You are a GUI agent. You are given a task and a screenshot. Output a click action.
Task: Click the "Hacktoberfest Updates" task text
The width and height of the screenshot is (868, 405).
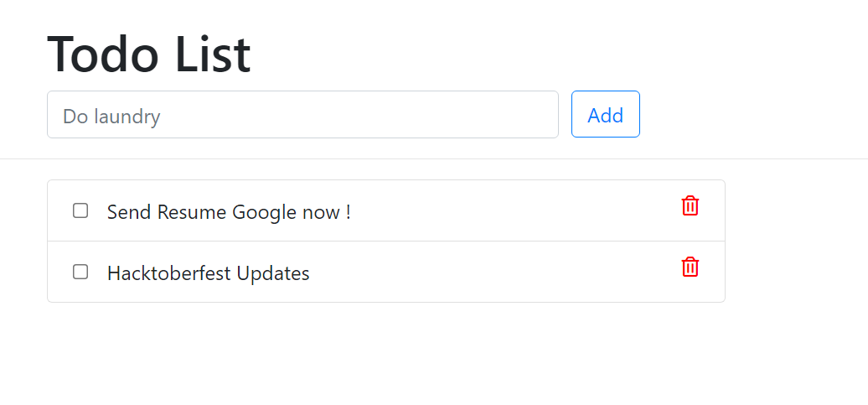[x=208, y=273]
